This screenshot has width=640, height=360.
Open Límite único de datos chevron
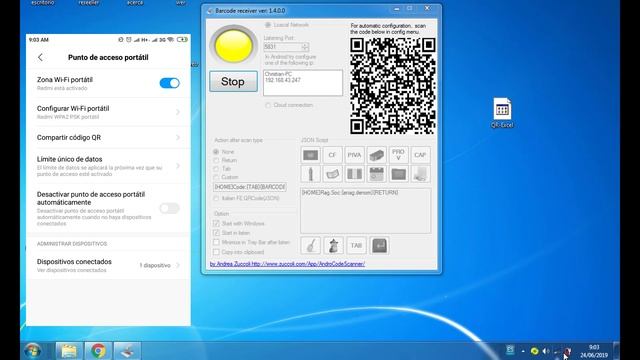[178, 166]
